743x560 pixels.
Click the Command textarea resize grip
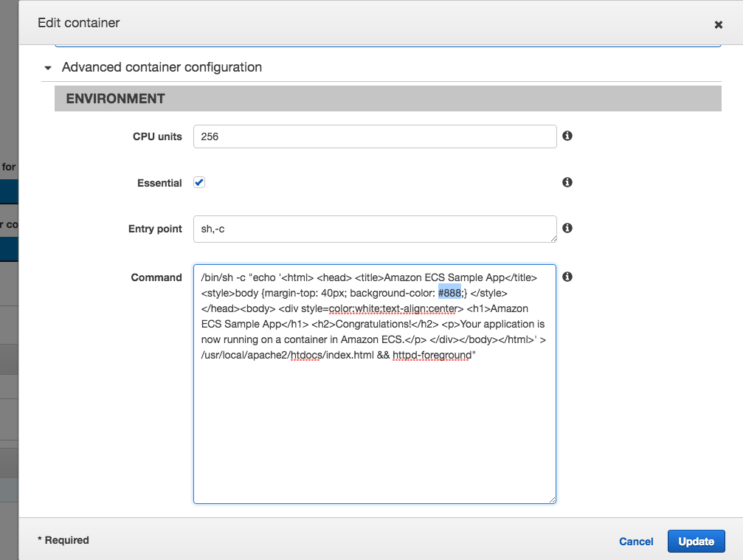click(x=552, y=499)
